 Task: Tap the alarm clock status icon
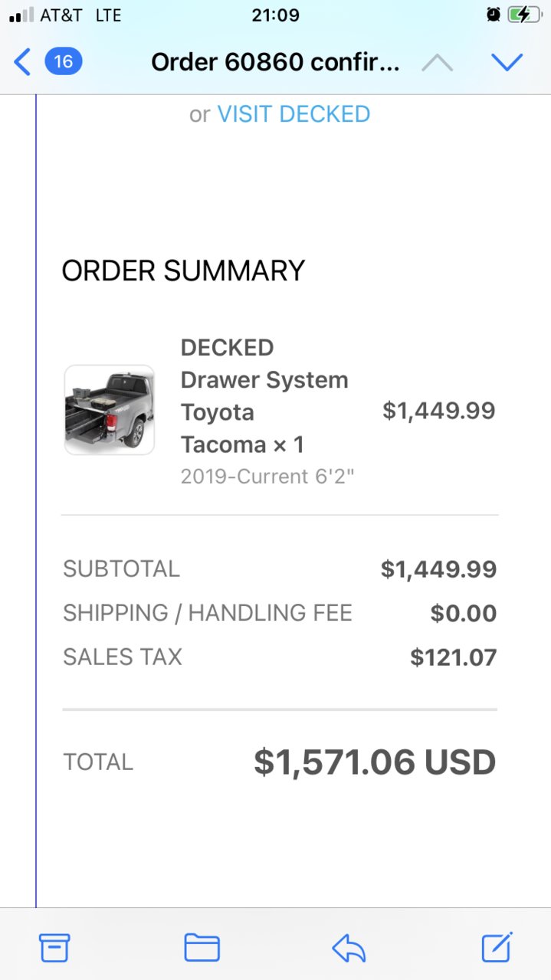(494, 15)
